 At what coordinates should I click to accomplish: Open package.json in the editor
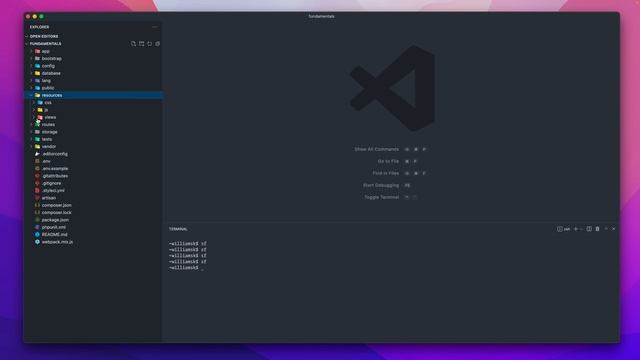click(94, 220)
